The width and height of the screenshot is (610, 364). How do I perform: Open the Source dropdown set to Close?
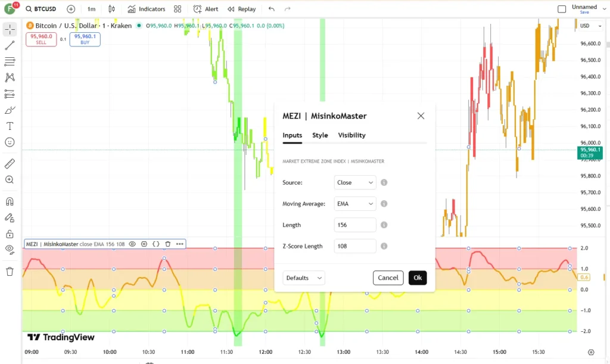(355, 182)
